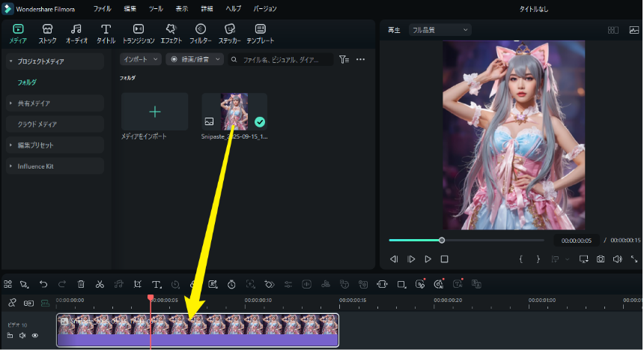Image resolution: width=644 pixels, height=350 pixels.
Task: Mute the video track audio
Action: [x=22, y=336]
